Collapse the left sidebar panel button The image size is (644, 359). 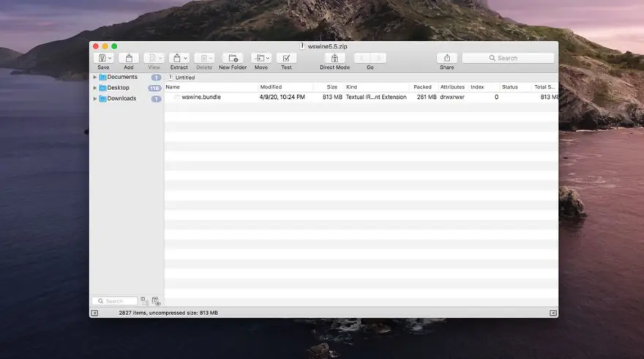coord(94,313)
